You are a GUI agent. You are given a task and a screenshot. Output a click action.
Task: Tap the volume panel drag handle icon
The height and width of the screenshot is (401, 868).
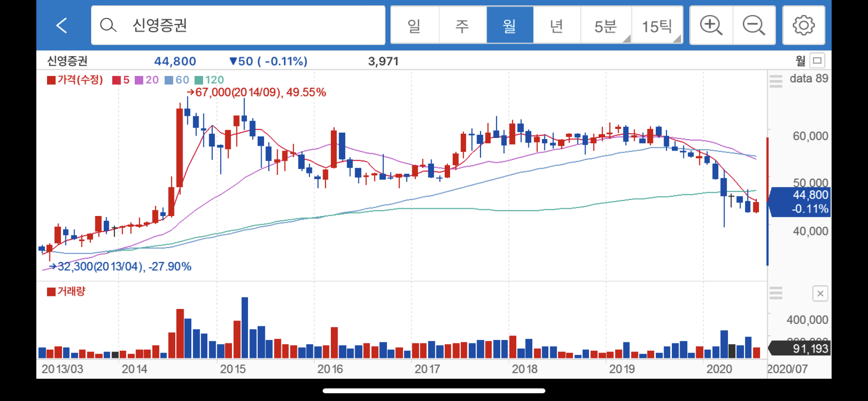(775, 293)
